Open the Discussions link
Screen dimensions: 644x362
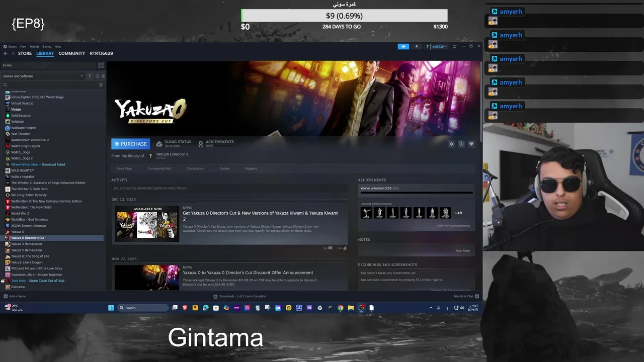click(195, 168)
